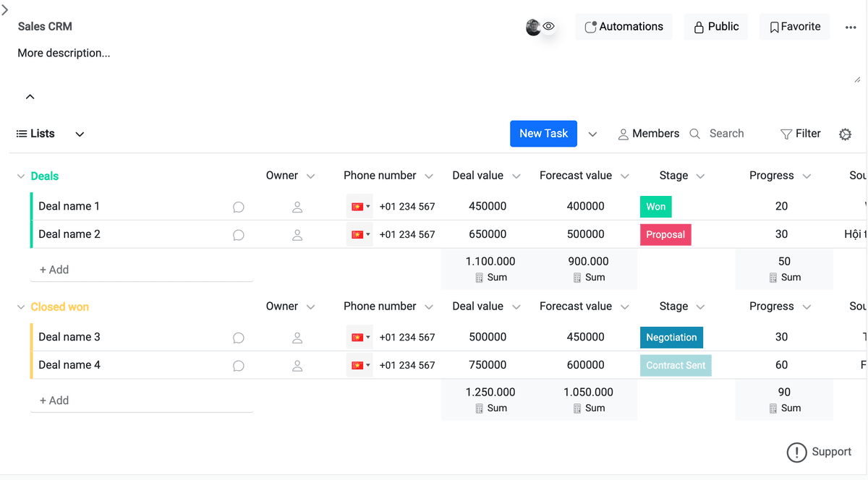Click the red Proposal stage label
The image size is (868, 480).
click(x=665, y=235)
